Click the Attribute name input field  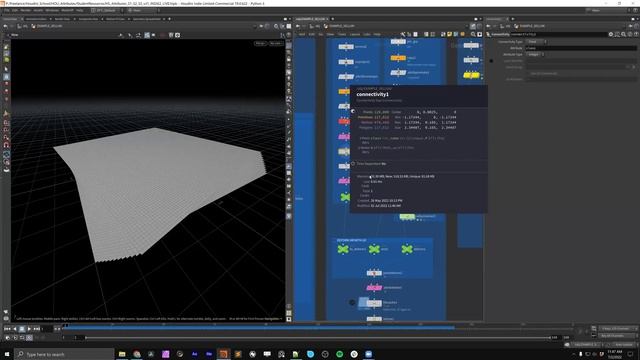point(580,48)
